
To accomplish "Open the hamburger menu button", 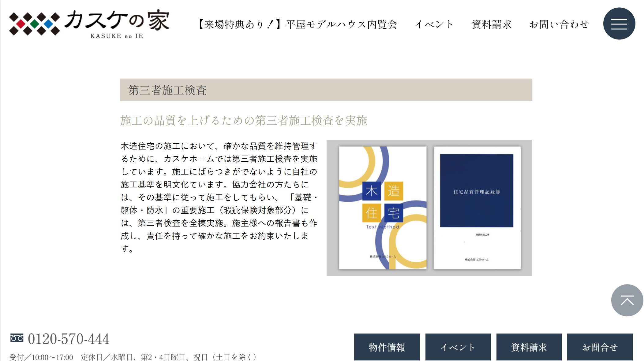I will pyautogui.click(x=619, y=24).
